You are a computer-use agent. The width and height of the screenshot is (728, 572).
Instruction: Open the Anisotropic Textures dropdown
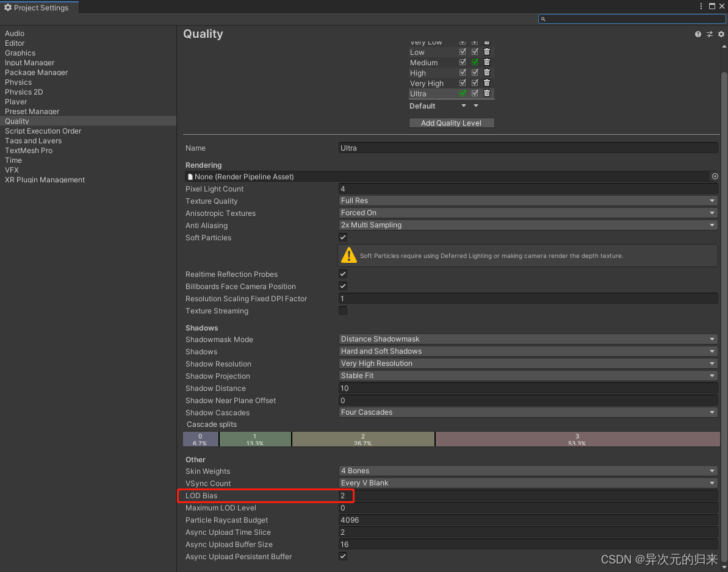pos(528,212)
